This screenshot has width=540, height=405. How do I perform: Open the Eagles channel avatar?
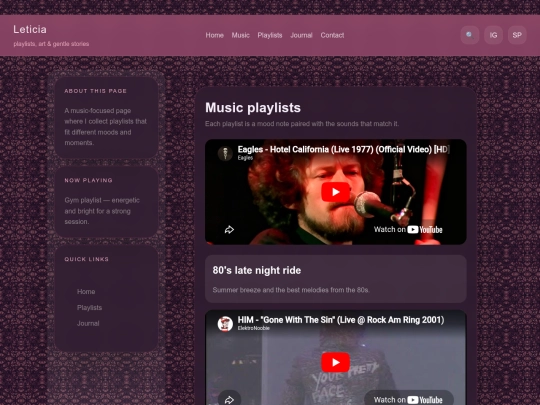[225, 153]
